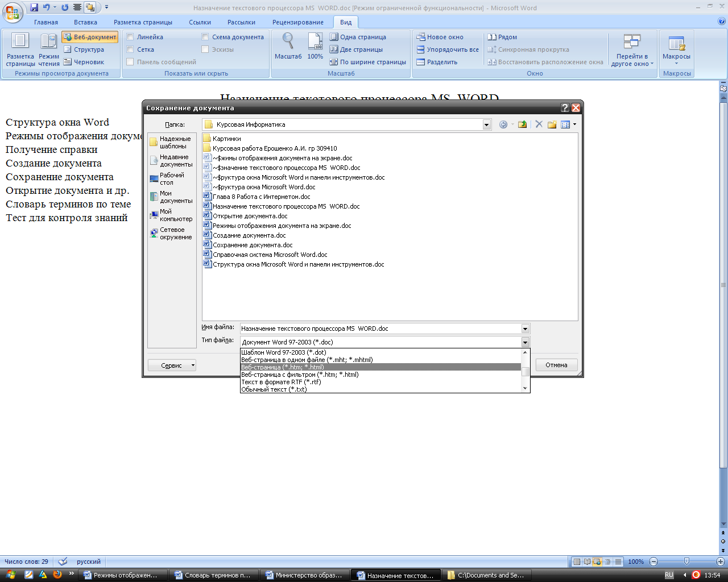Select Веб-страница (*.htm; *.html) type
This screenshot has width=728, height=582.
[380, 367]
